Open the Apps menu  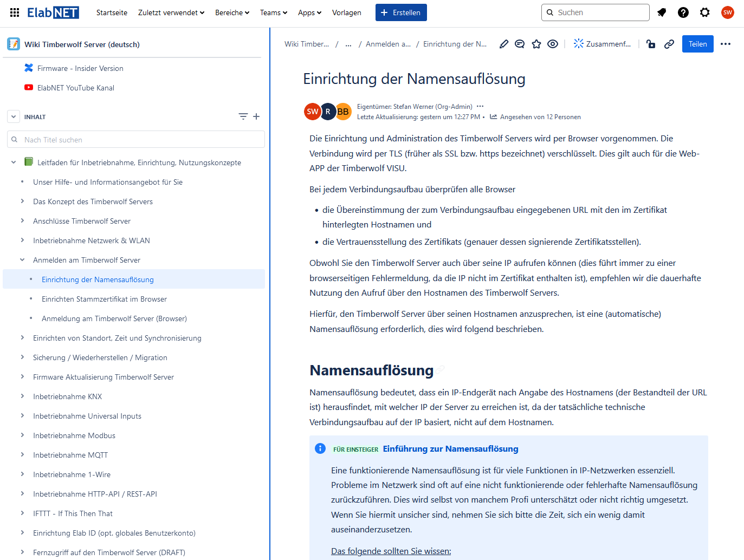click(310, 12)
